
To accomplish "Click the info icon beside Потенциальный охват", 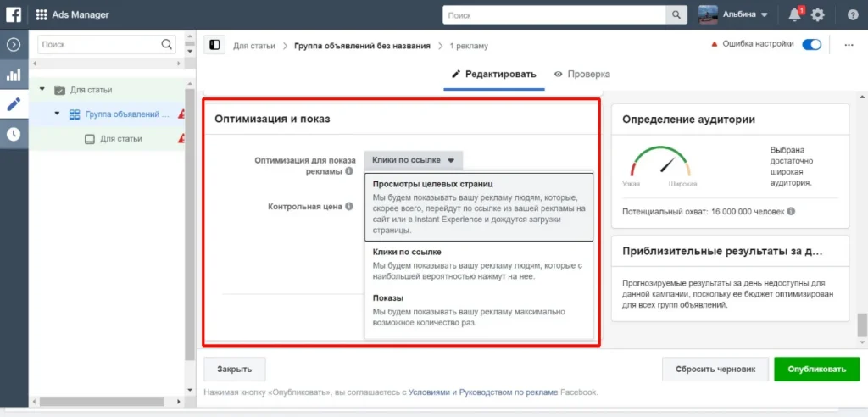I will (791, 212).
